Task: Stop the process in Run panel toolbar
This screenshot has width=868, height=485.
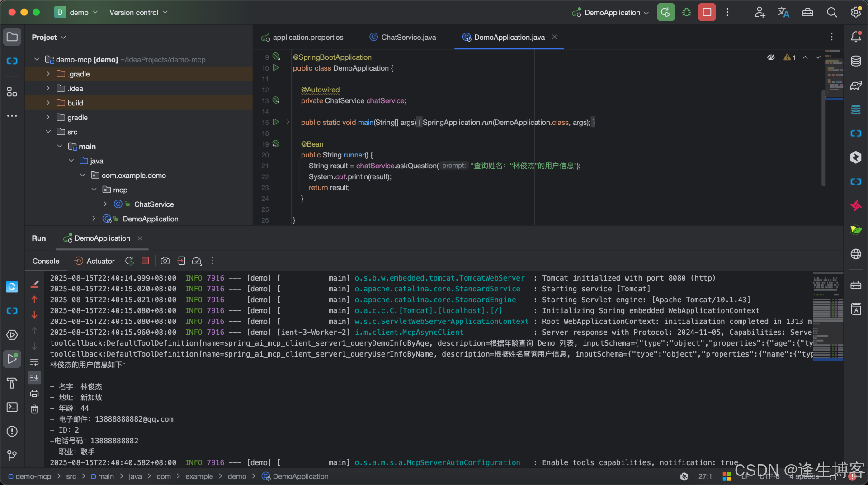Action: coord(145,261)
